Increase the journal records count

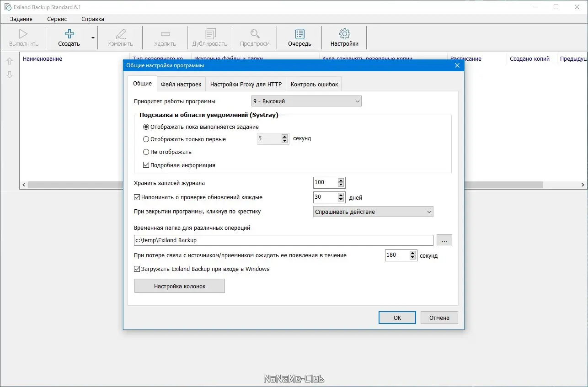pyautogui.click(x=341, y=180)
